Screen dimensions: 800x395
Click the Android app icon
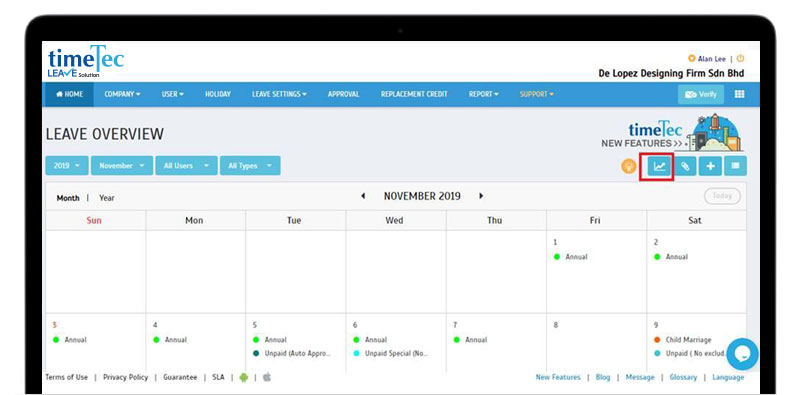(x=243, y=377)
